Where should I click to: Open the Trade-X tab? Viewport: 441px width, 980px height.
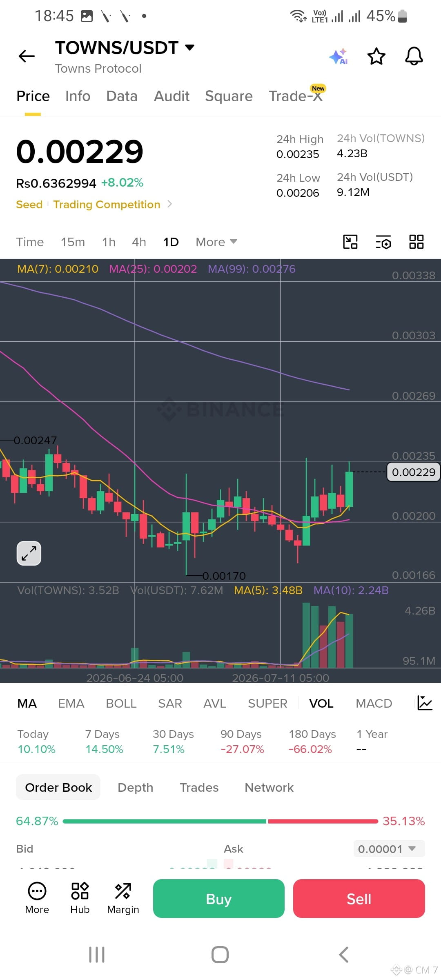(296, 96)
